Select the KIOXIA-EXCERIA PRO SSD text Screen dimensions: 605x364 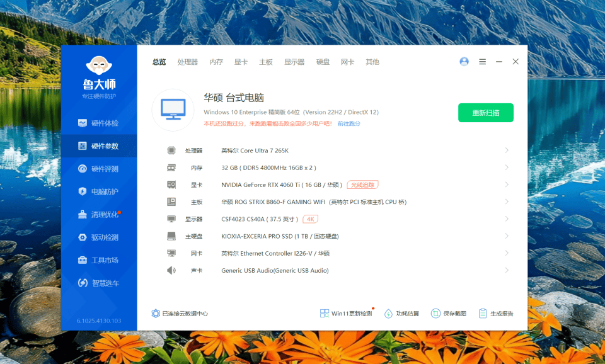pos(280,236)
